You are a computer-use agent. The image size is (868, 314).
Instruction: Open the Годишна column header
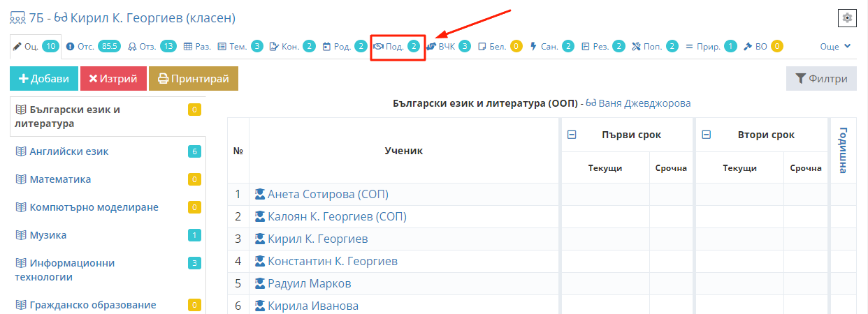point(843,150)
